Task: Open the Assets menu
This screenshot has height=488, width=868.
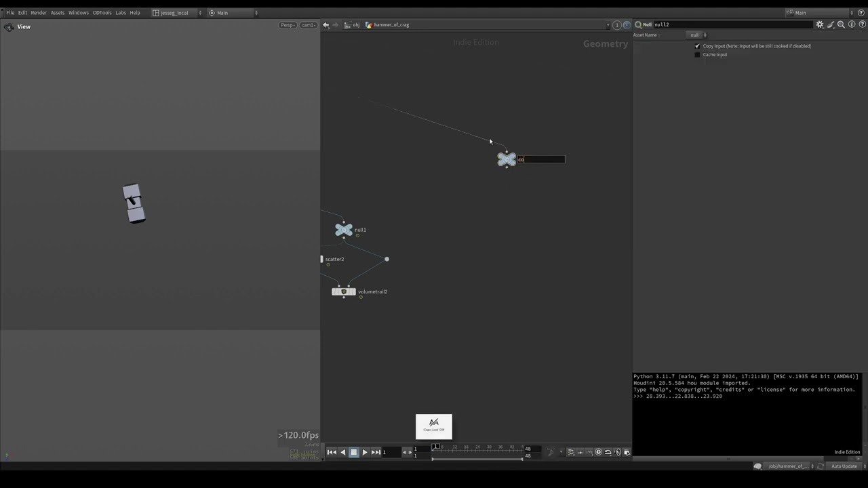Action: point(58,13)
